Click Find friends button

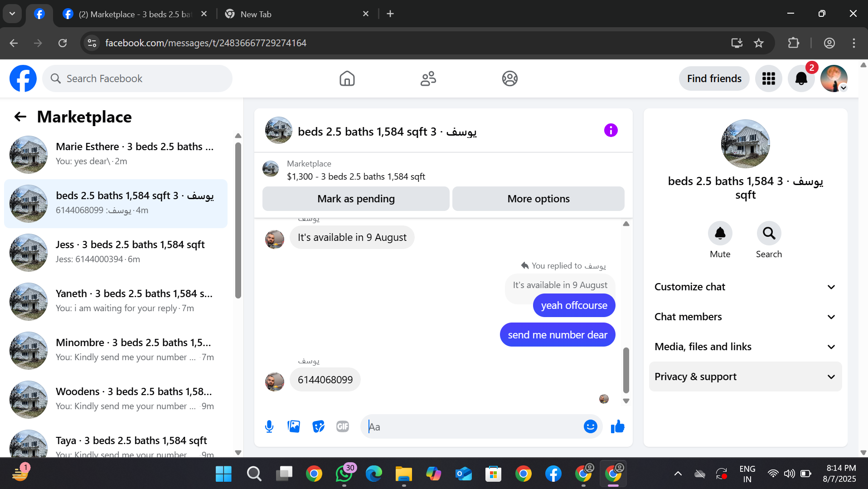pyautogui.click(x=714, y=78)
